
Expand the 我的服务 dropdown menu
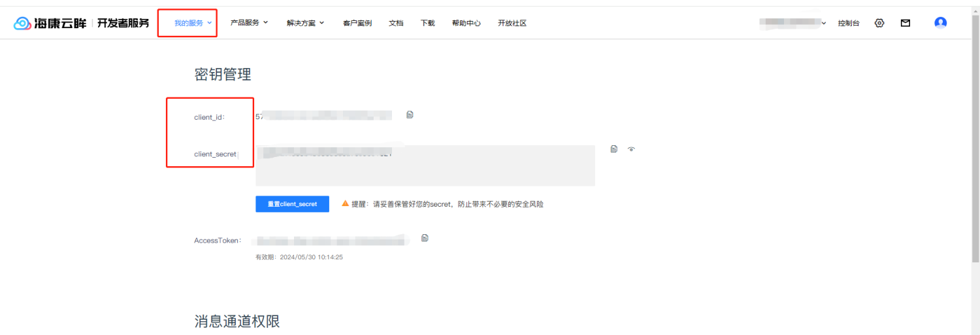click(x=193, y=23)
